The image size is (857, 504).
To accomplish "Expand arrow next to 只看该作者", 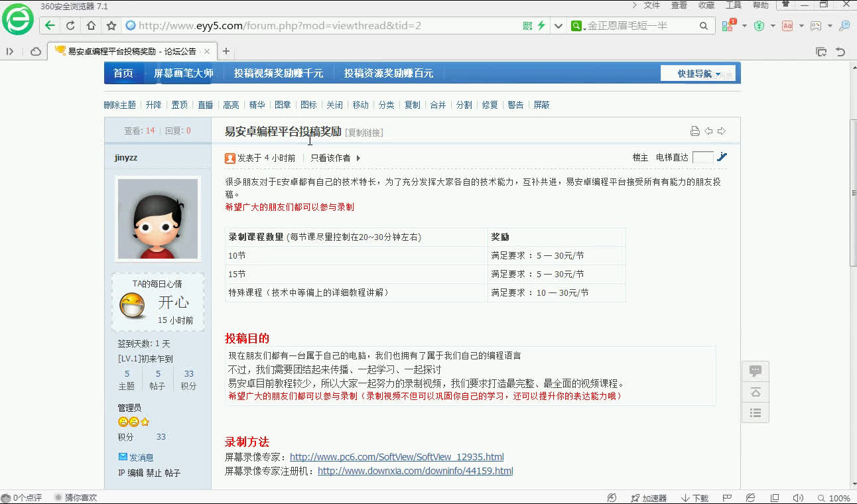I will pos(358,158).
